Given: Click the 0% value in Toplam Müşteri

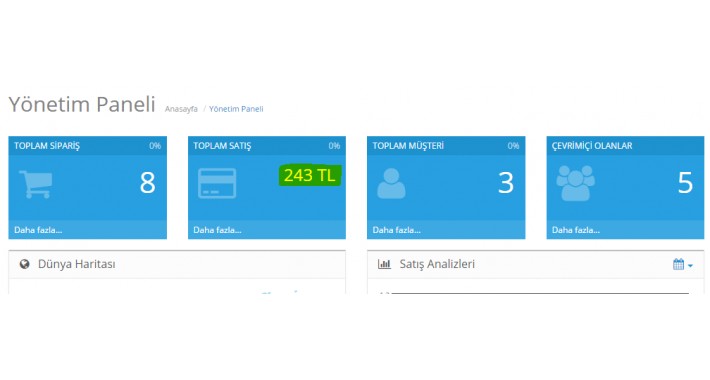Looking at the screenshot, I should point(513,146).
